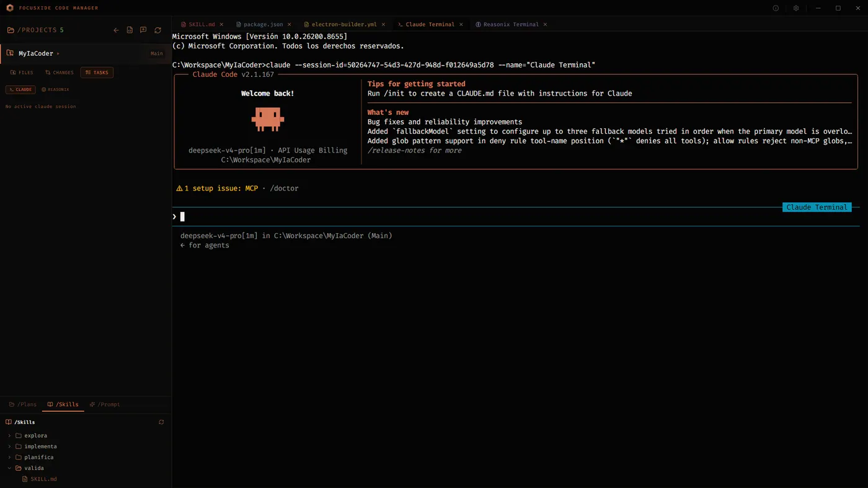The height and width of the screenshot is (488, 868).
Task: Close the electron-builder.yml tab
Action: coord(383,25)
